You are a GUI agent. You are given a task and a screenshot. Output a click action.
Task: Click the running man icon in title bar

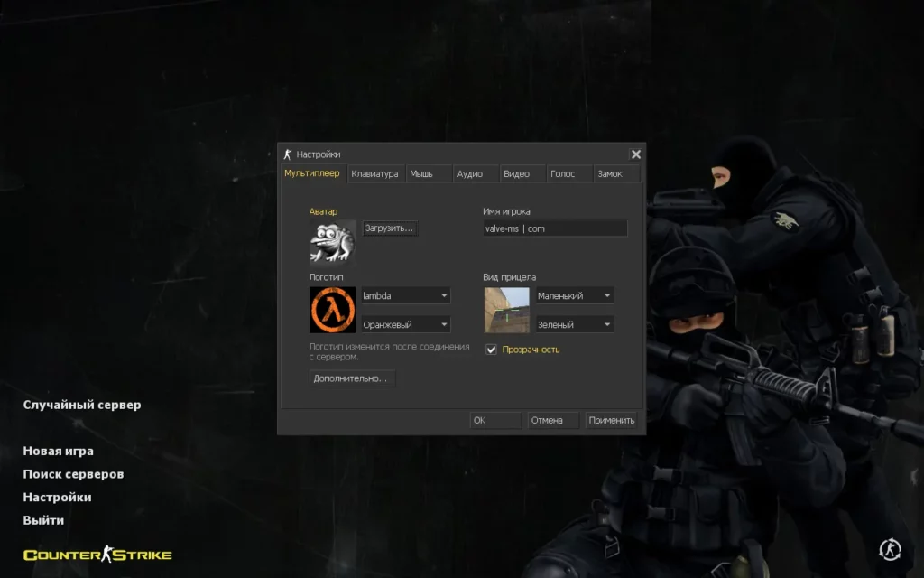[x=288, y=154]
